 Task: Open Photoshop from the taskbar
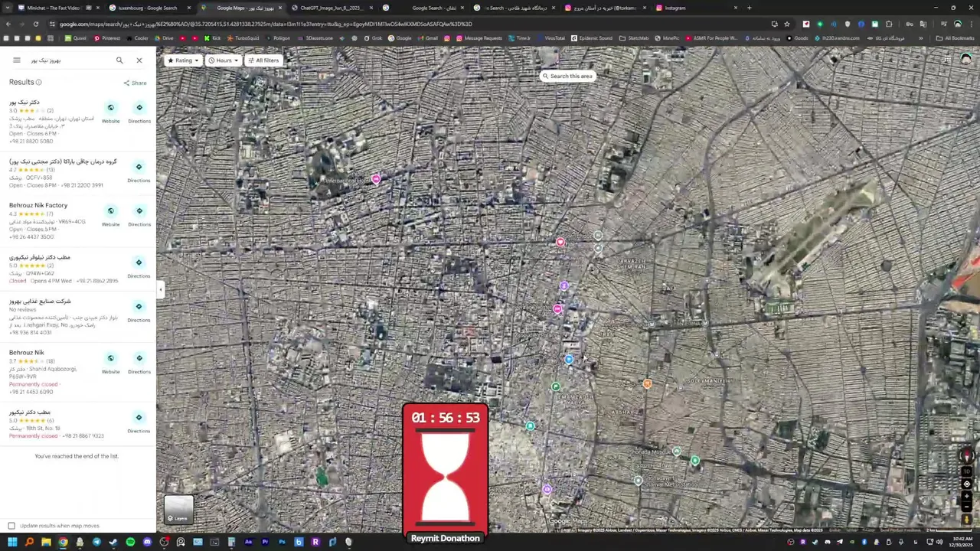[282, 543]
